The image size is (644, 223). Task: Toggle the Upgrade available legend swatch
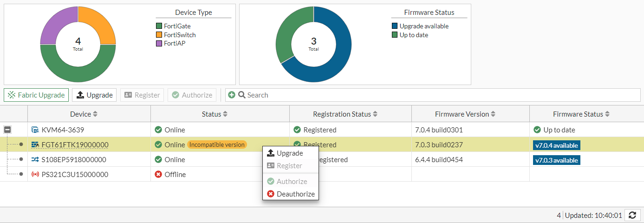tap(395, 26)
